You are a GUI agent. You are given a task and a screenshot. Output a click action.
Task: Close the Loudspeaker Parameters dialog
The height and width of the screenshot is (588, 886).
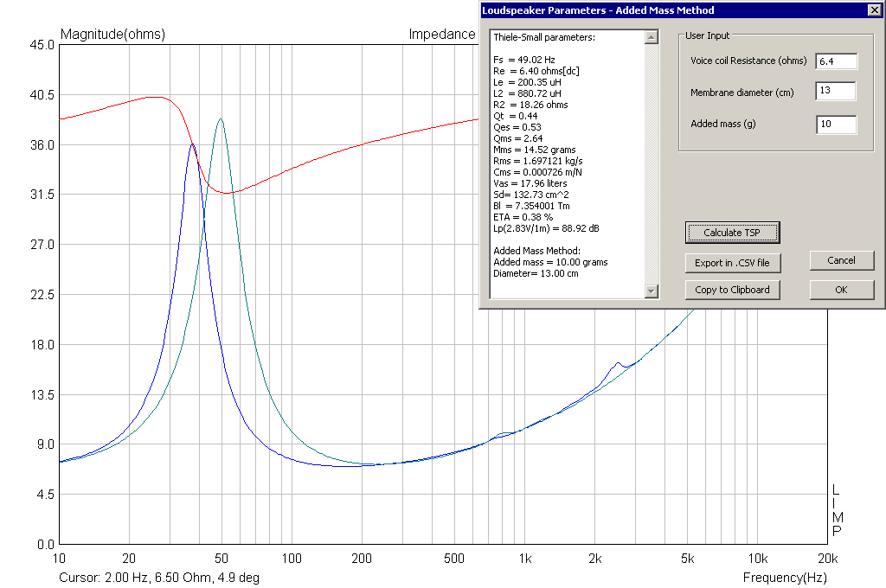click(x=874, y=10)
